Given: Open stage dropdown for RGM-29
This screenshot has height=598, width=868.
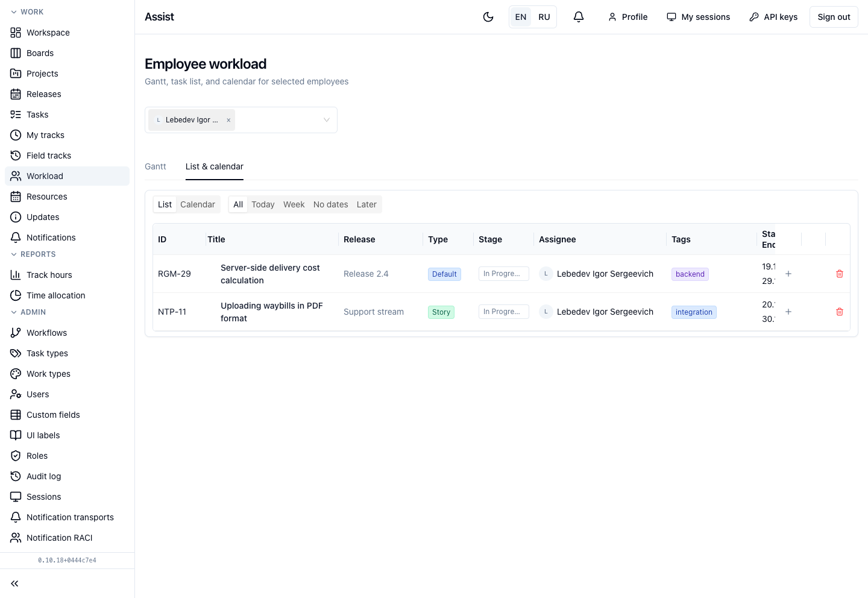Looking at the screenshot, I should pos(504,274).
